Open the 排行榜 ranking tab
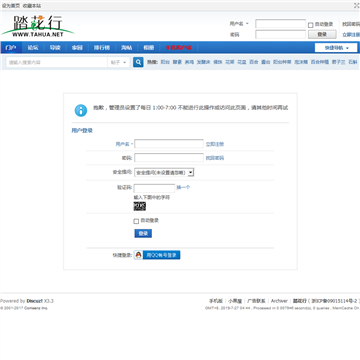The image size is (360, 360). pos(102,48)
